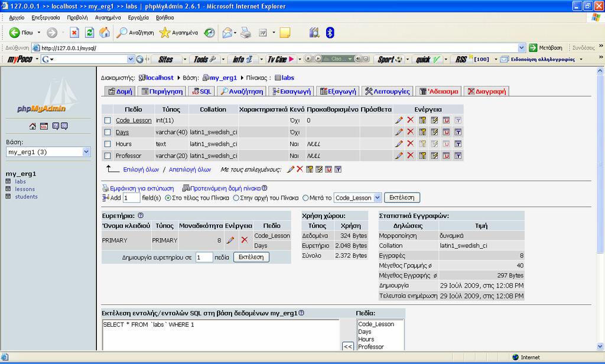Viewport: 605px width, 364px height.
Task: Click the IE Back arrow icon
Action: click(14, 33)
